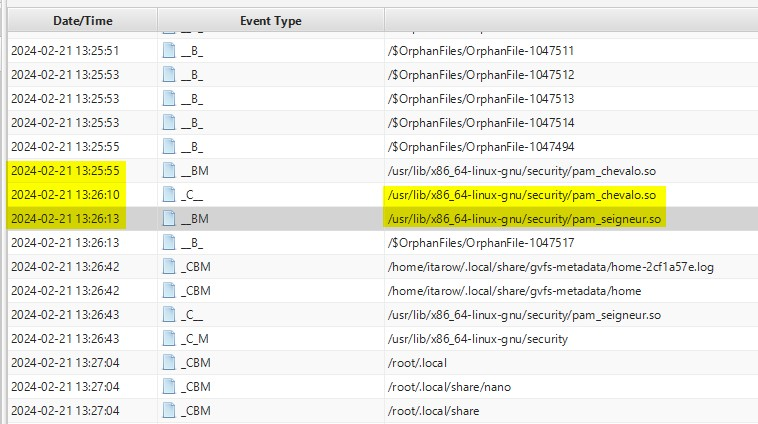Click file icon in OrphanFile-1047514 row
The image size is (758, 424).
coord(169,122)
